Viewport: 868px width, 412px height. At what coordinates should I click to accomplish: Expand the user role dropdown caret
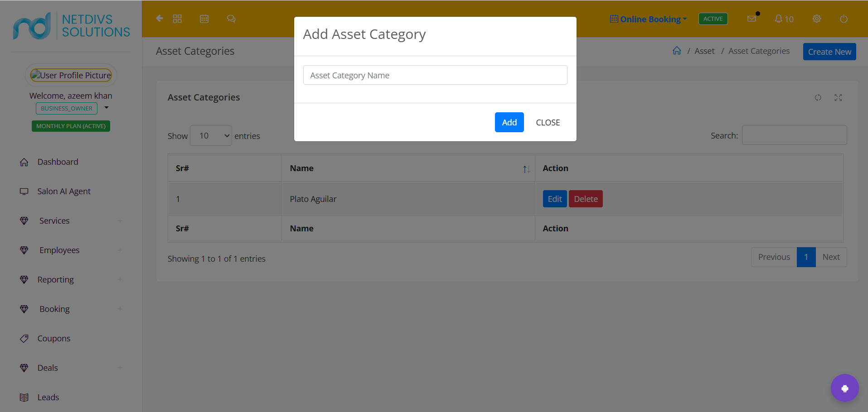107,108
